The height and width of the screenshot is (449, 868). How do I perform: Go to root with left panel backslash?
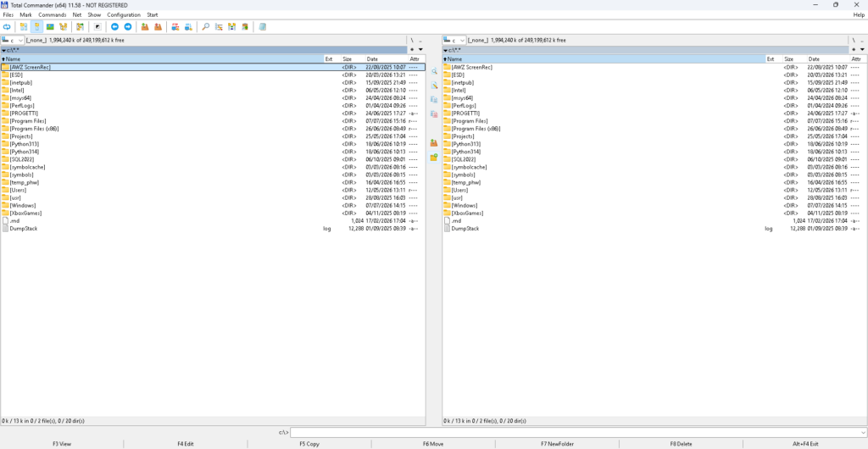pyautogui.click(x=413, y=41)
